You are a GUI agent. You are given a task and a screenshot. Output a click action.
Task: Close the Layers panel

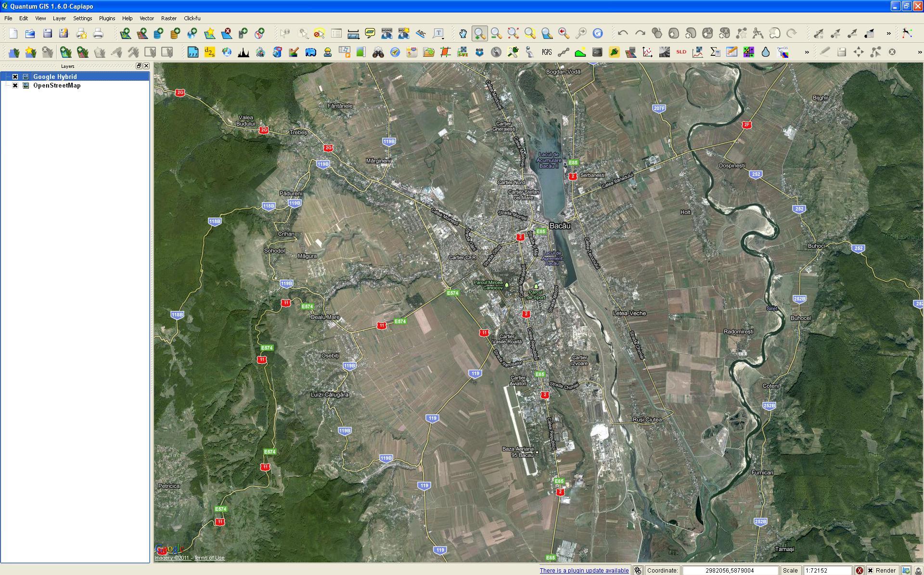(146, 66)
